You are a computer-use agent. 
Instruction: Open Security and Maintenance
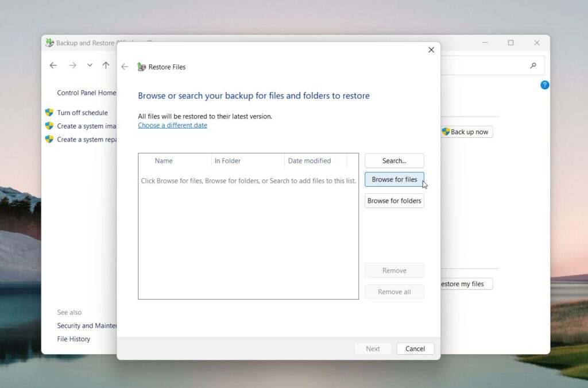(x=87, y=325)
